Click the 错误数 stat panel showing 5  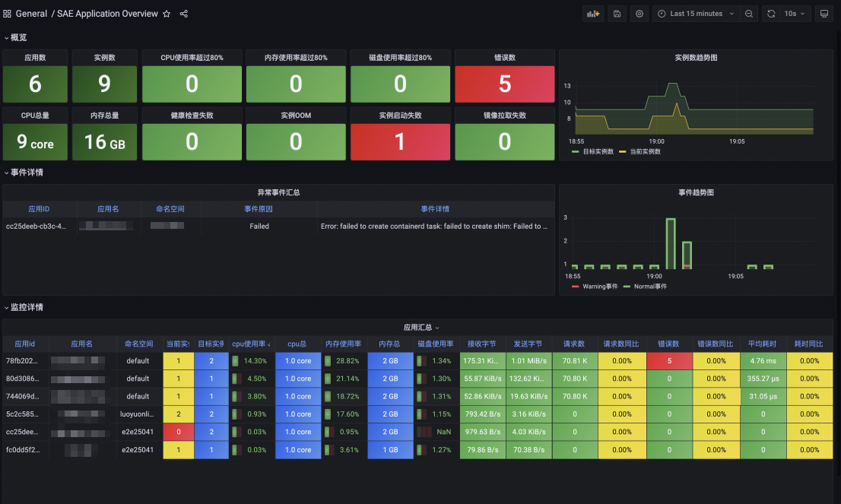505,84
